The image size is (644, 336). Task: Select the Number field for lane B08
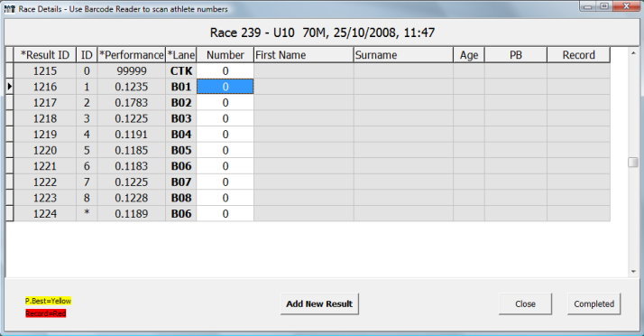tap(225, 198)
